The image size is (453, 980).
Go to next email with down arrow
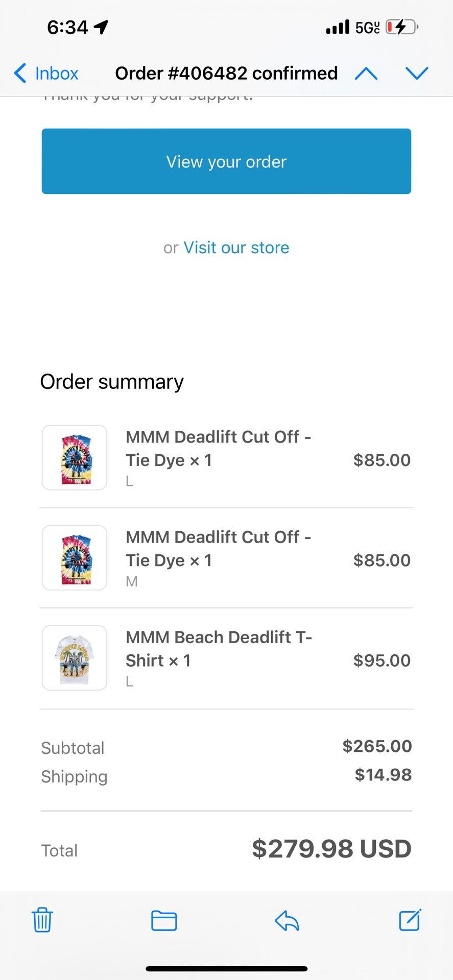(x=417, y=73)
